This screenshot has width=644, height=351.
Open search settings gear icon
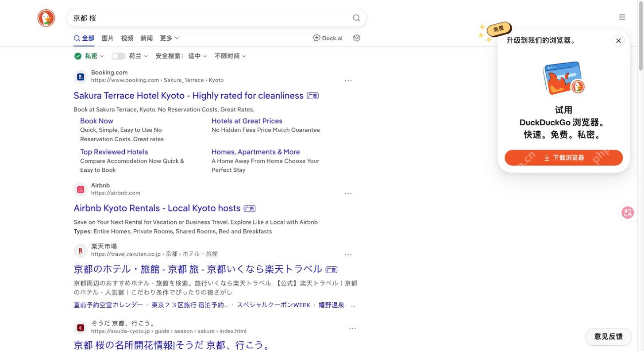point(357,38)
